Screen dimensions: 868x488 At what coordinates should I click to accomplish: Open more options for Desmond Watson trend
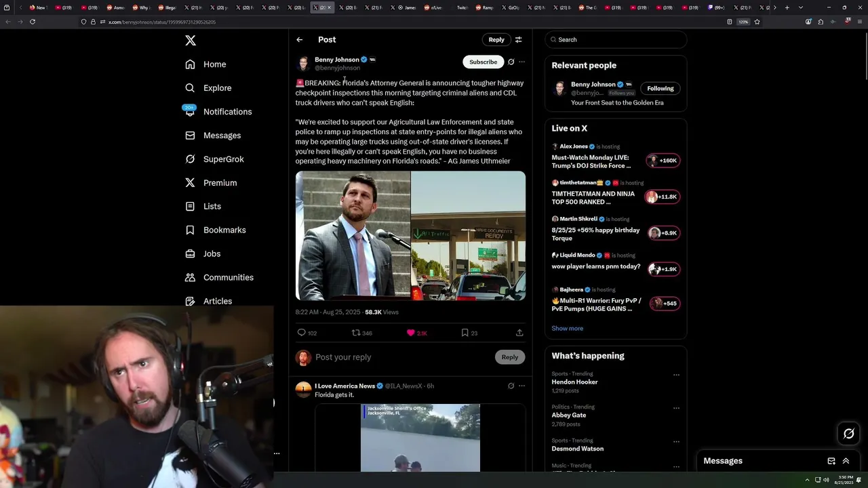[x=676, y=441]
